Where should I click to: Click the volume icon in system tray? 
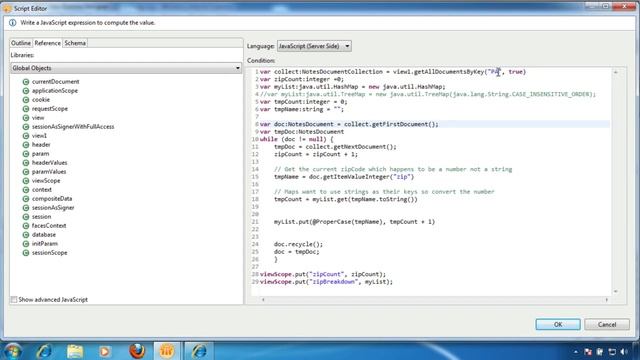624,351
